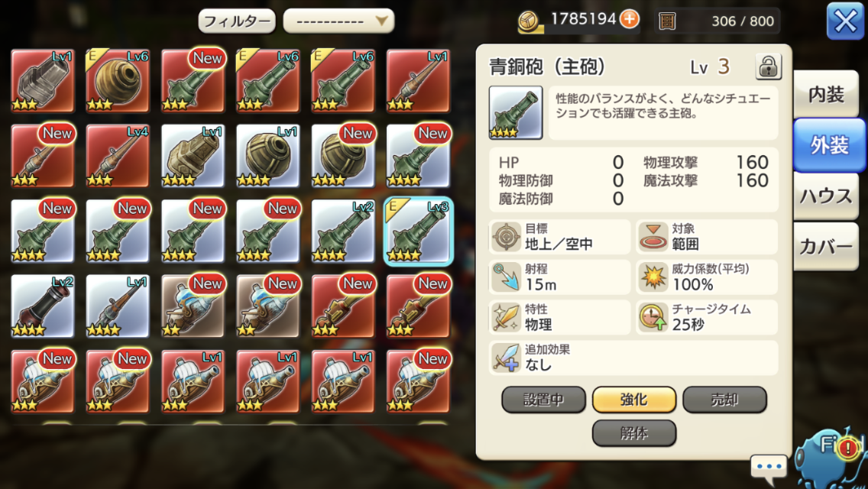This screenshot has width=868, height=489.
Task: Click the 強化 upgrade button
Action: tap(634, 400)
